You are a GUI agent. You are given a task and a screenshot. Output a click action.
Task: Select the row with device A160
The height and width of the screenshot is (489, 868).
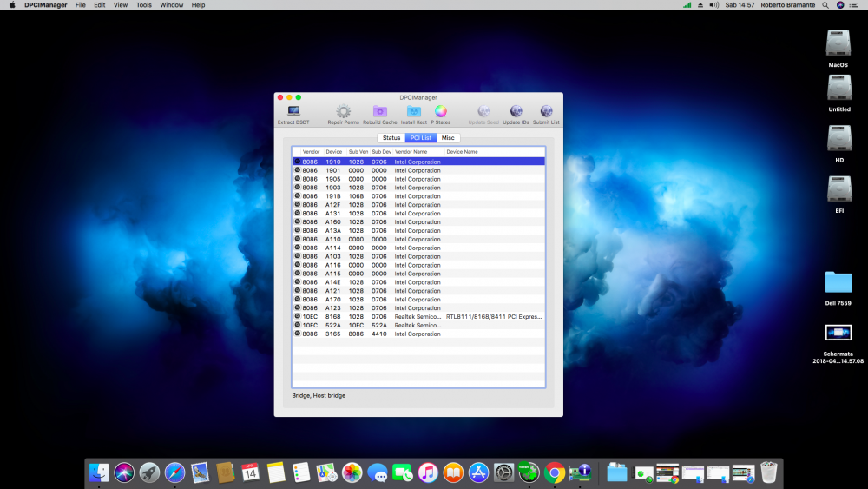418,222
